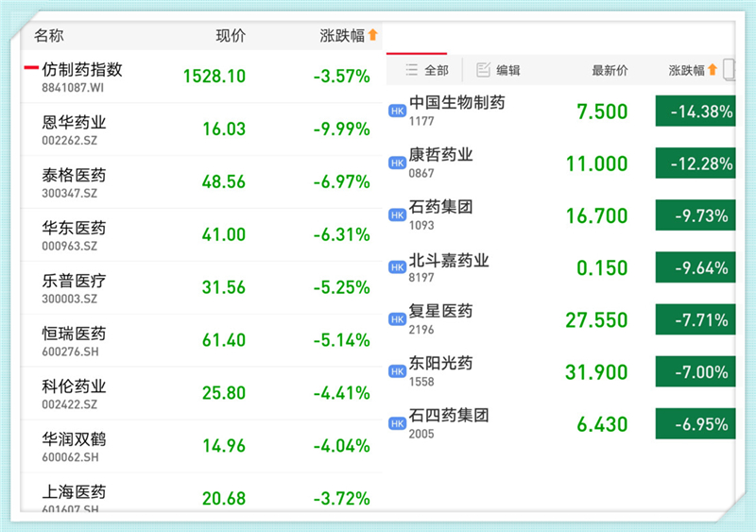Toggle the partial switch right of 涨跌幅
Viewport: 756px width, 532px height.
click(x=729, y=69)
